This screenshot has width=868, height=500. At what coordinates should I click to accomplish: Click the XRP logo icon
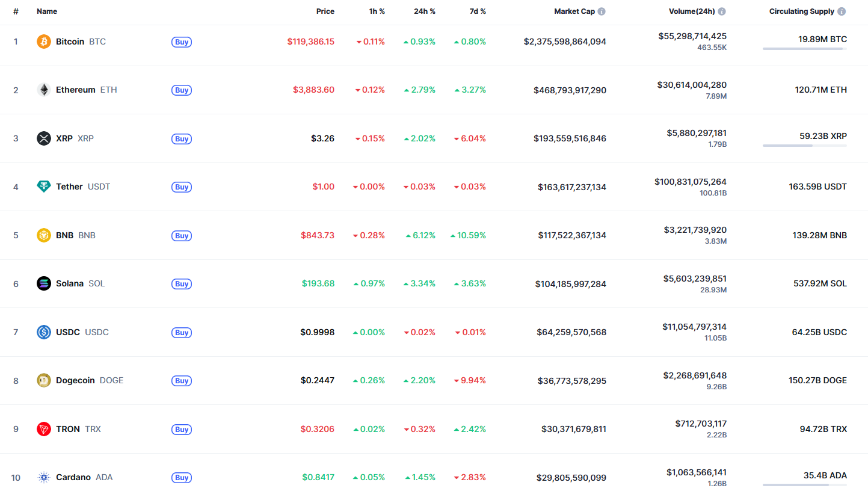point(44,138)
